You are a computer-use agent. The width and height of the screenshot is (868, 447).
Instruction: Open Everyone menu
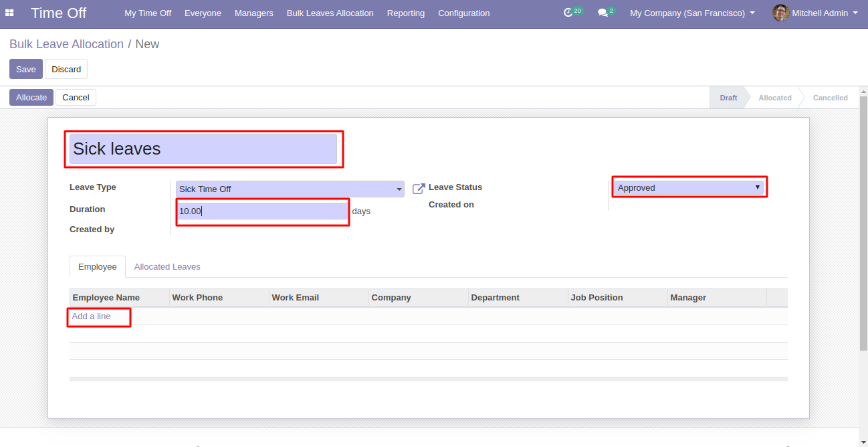point(203,13)
